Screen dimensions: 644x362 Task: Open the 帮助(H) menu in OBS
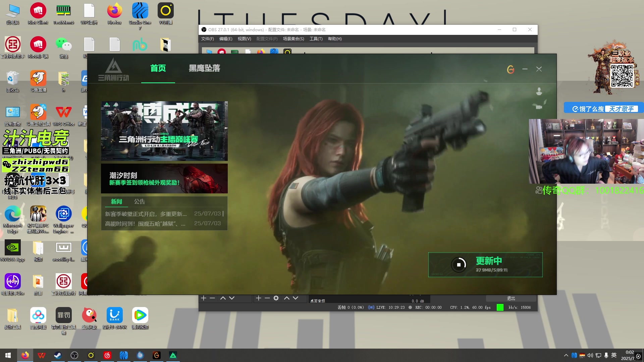coord(335,39)
